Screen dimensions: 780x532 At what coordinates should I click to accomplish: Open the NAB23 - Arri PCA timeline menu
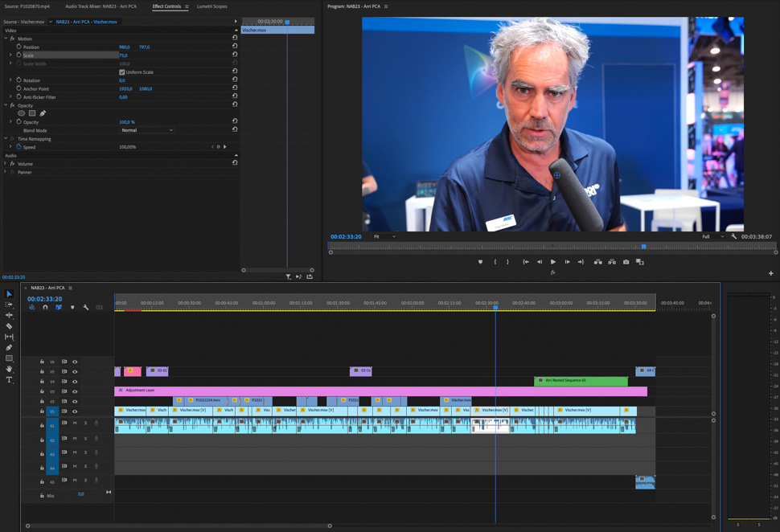click(70, 288)
